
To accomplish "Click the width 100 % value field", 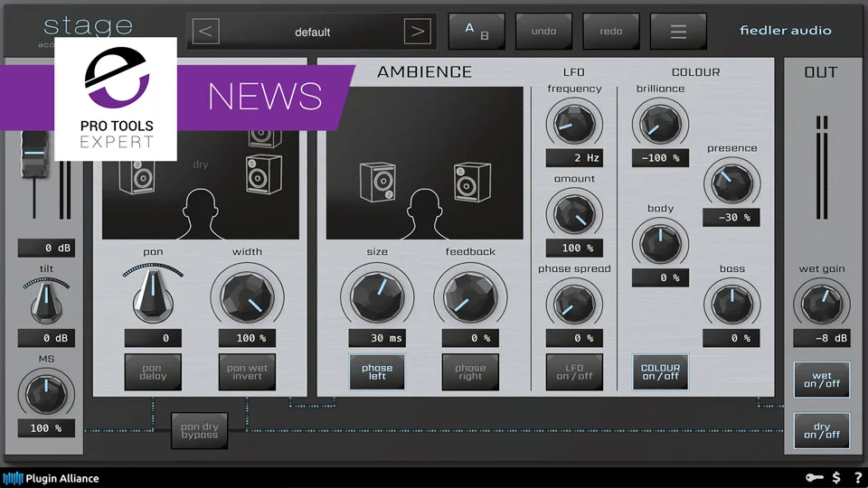I will coord(247,337).
